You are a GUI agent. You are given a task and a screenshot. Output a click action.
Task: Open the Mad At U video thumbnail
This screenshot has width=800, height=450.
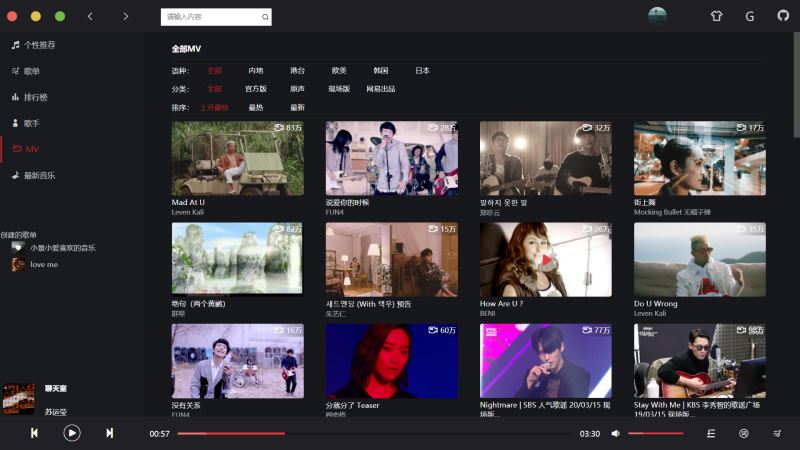tap(238, 158)
